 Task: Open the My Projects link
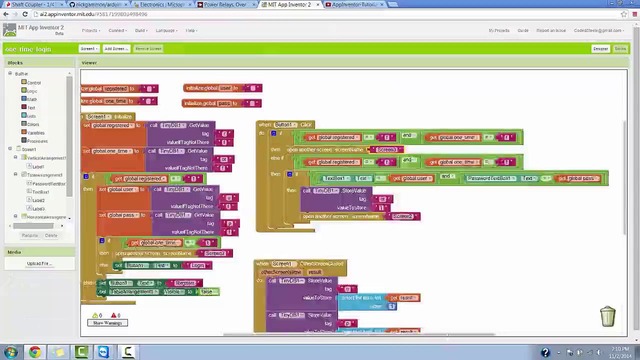pos(499,31)
